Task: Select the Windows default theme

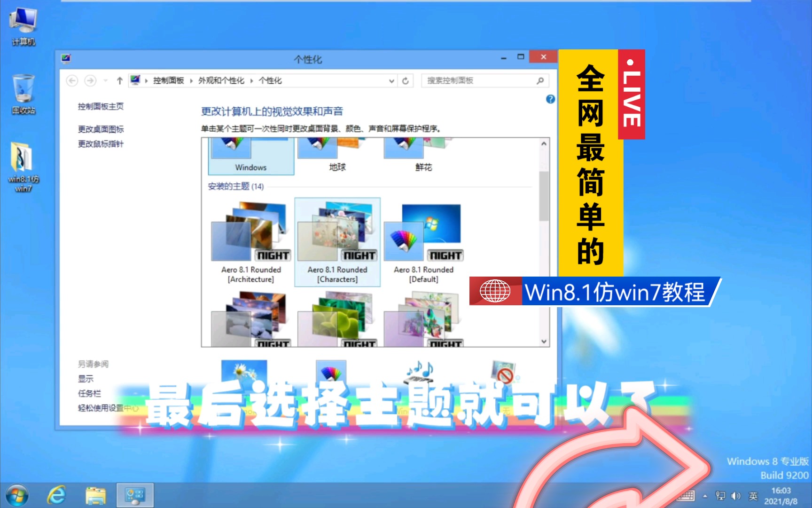Action: 251,156
